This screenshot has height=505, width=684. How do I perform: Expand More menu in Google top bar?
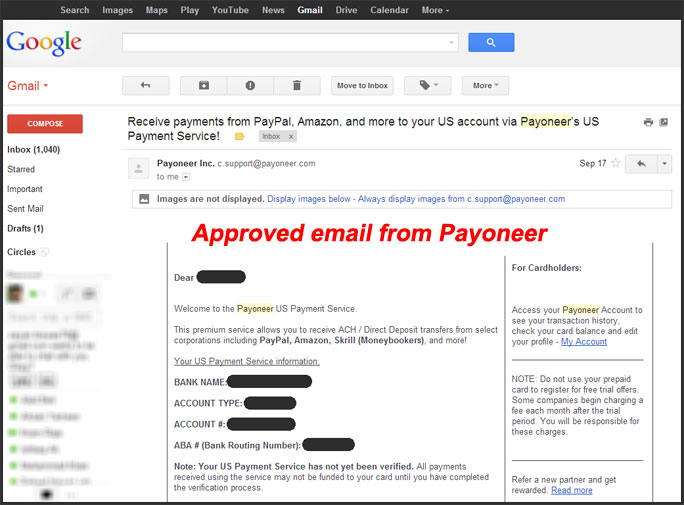pos(435,10)
